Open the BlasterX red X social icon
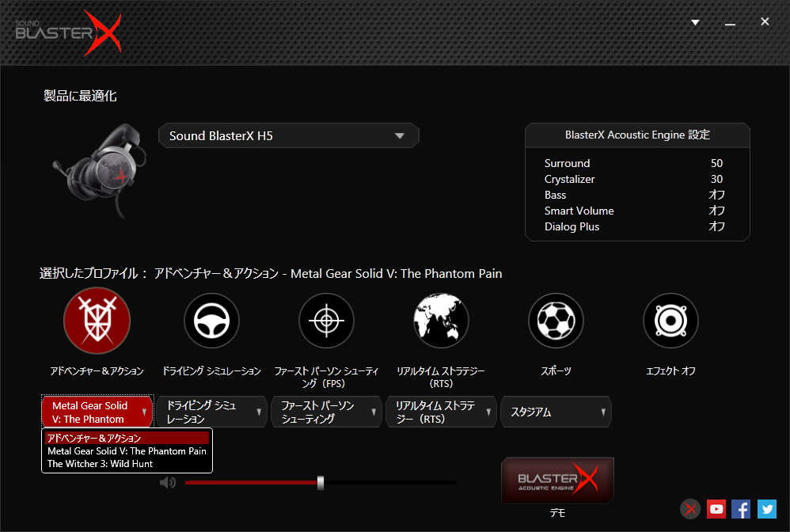This screenshot has height=532, width=790. [x=691, y=509]
